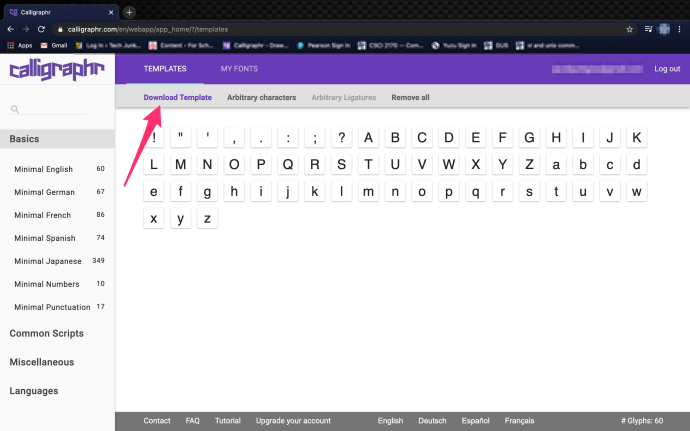Click Download Template
Screen dimensions: 690x431
[177, 98]
